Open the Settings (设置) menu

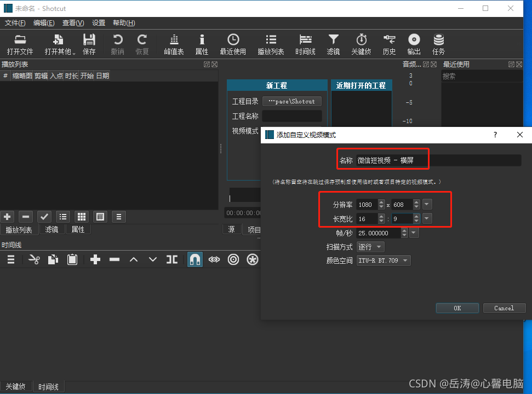(x=99, y=23)
